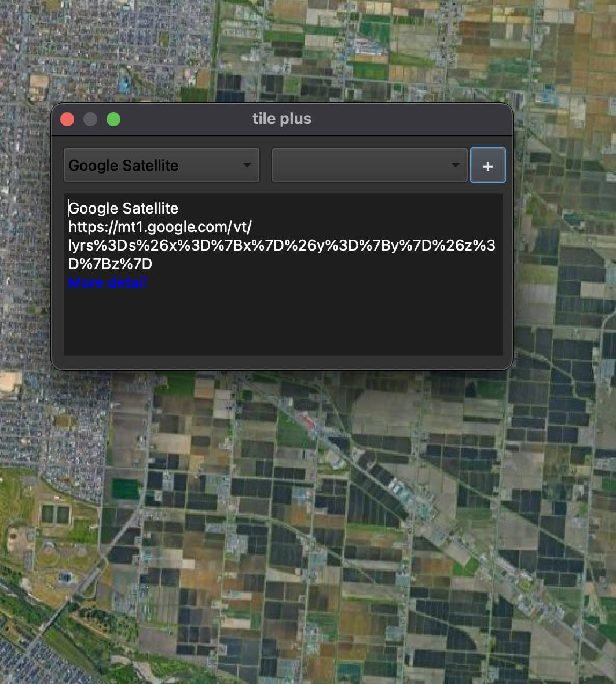Screen dimensions: 616x684
Task: Click the arrow on Google Satellite dropdown
Action: click(x=247, y=166)
